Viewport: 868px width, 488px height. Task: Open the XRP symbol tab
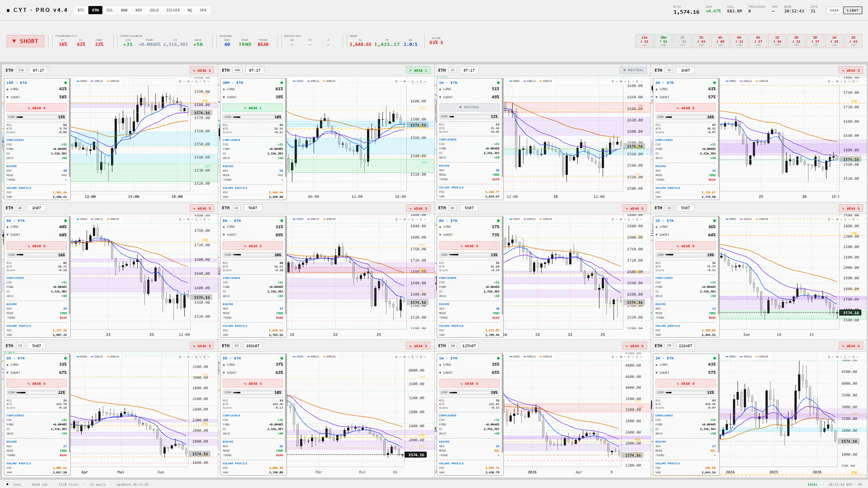click(x=139, y=10)
